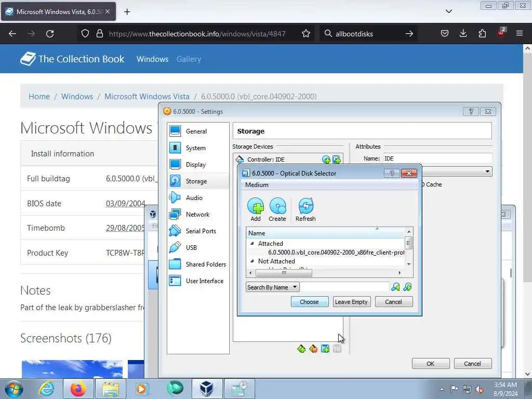Click OK in the Settings dialog
Image resolution: width=532 pixels, height=399 pixels.
click(x=431, y=363)
